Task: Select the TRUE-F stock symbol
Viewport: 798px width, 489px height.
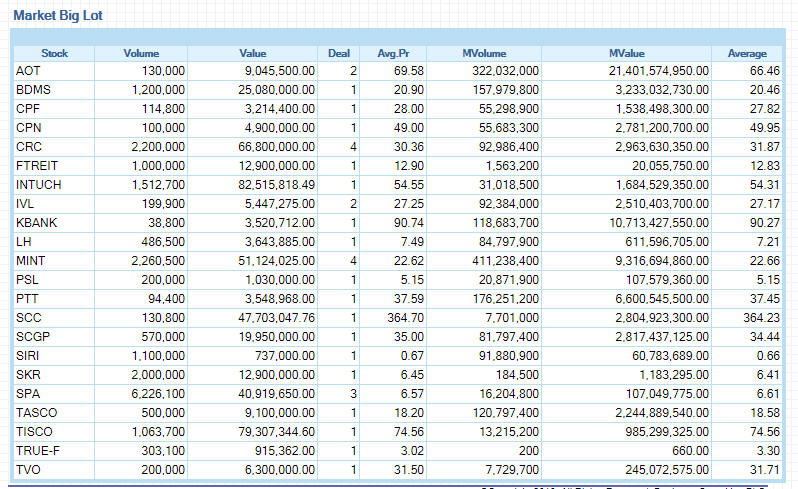Action: (37, 451)
